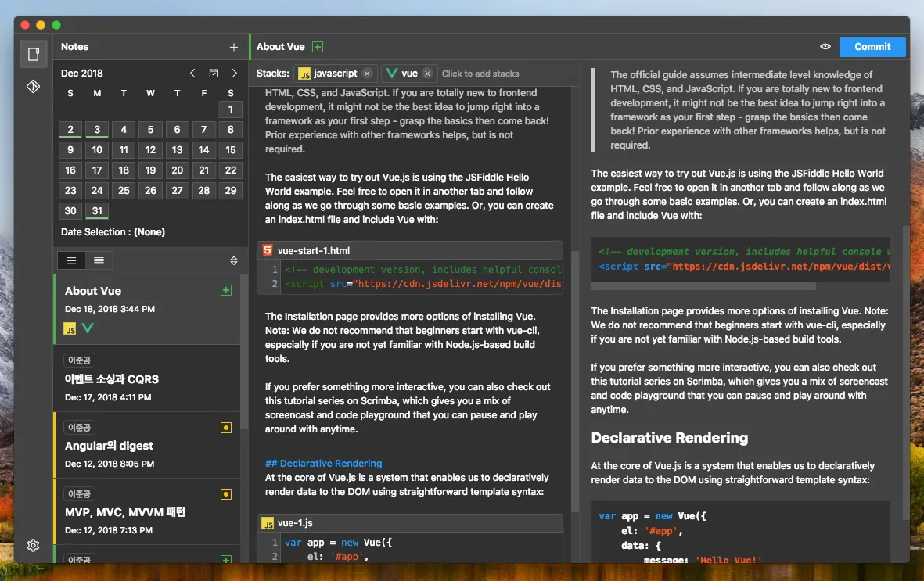The image size is (924, 581).
Task: Open the 이벤트 소싱과 CQRS note
Action: [x=147, y=378]
